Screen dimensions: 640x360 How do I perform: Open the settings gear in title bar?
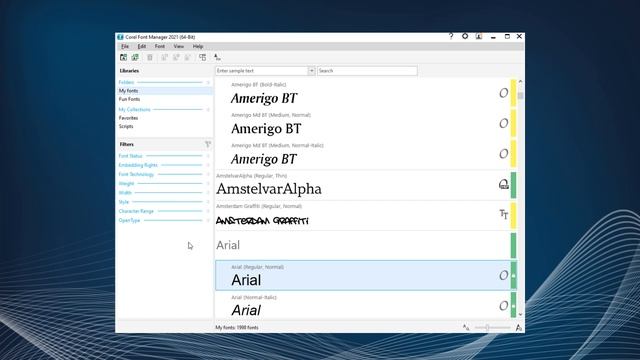point(465,36)
